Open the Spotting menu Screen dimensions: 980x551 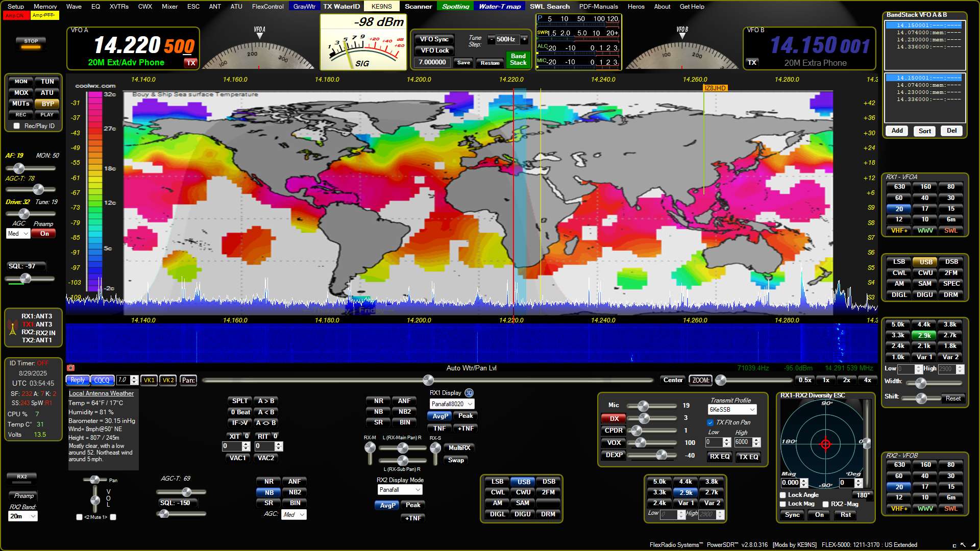point(455,7)
